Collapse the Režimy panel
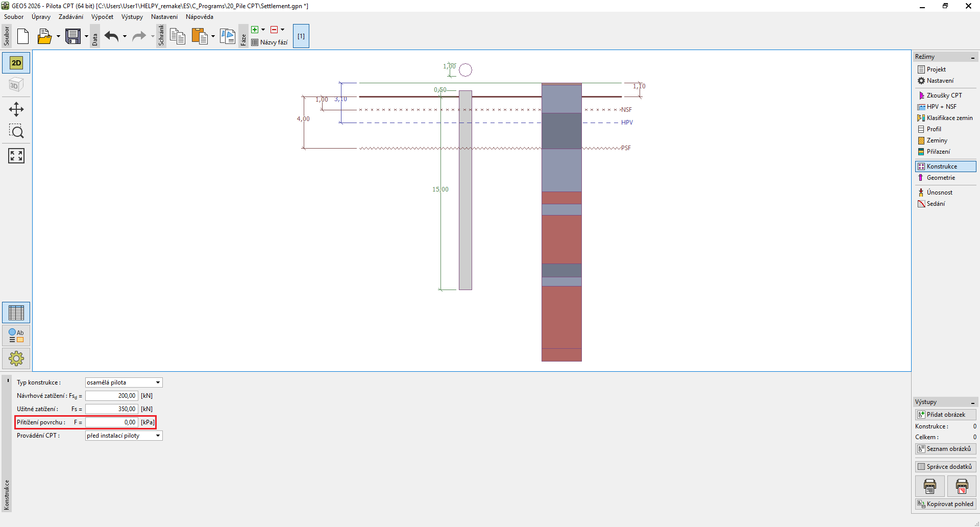The height and width of the screenshot is (527, 980). click(x=972, y=57)
